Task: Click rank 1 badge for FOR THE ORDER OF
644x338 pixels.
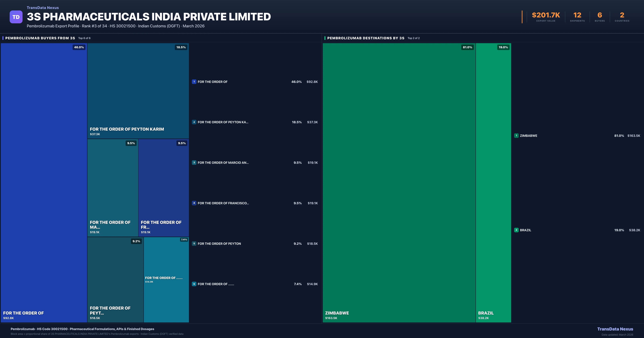Action: click(x=194, y=82)
